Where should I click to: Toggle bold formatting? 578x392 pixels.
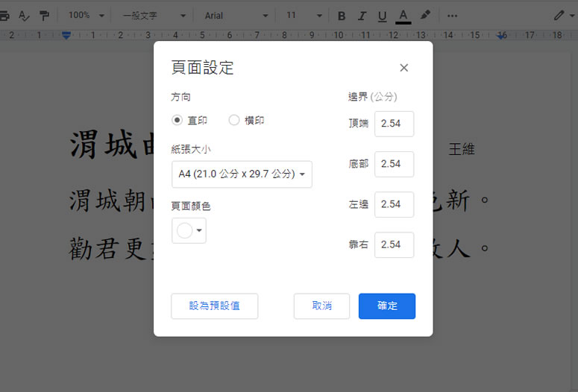coord(342,16)
